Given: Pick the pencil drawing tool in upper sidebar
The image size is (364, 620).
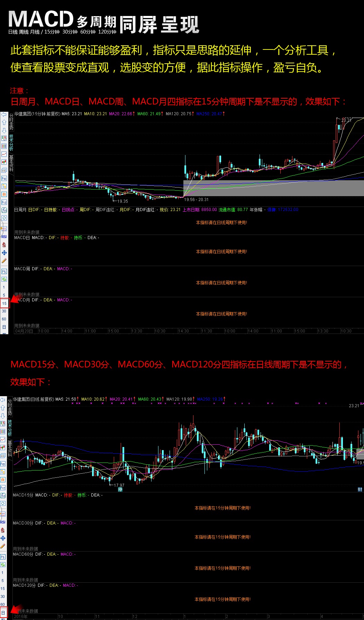Looking at the screenshot, I should click(4, 261).
